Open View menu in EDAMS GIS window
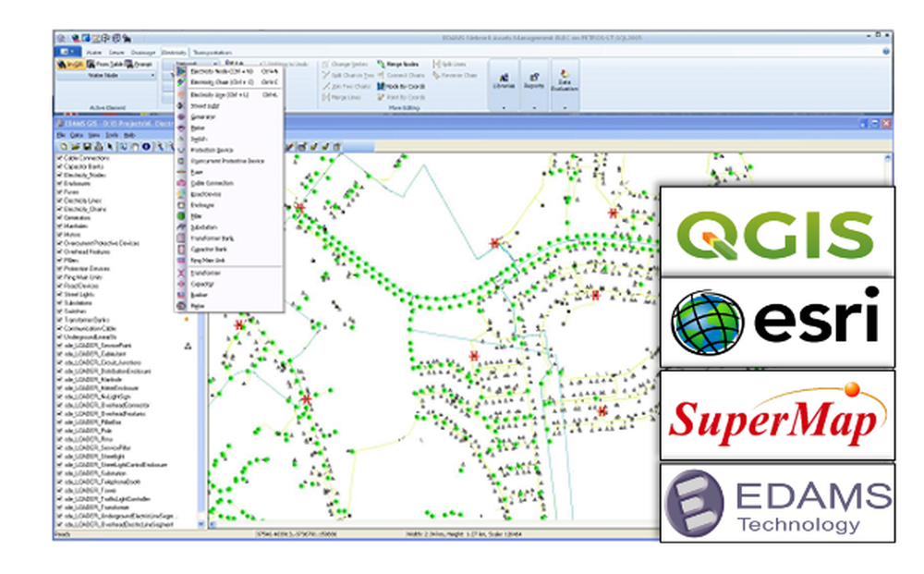Viewport: 924px width, 574px height. pyautogui.click(x=94, y=135)
